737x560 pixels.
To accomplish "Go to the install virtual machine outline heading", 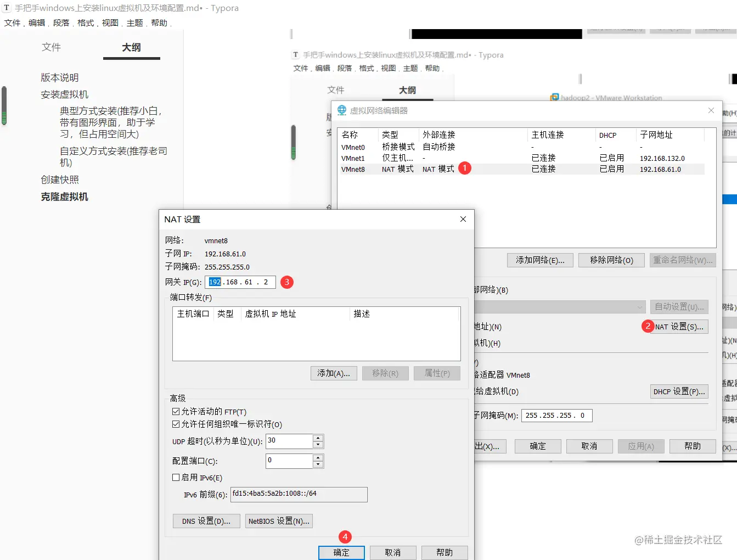I will 64,94.
